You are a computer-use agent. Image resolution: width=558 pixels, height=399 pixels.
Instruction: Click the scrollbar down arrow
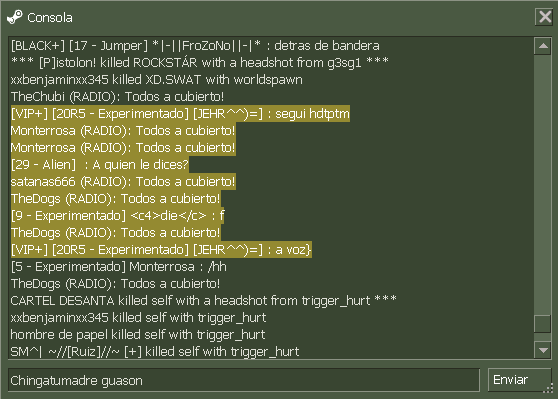tap(543, 350)
